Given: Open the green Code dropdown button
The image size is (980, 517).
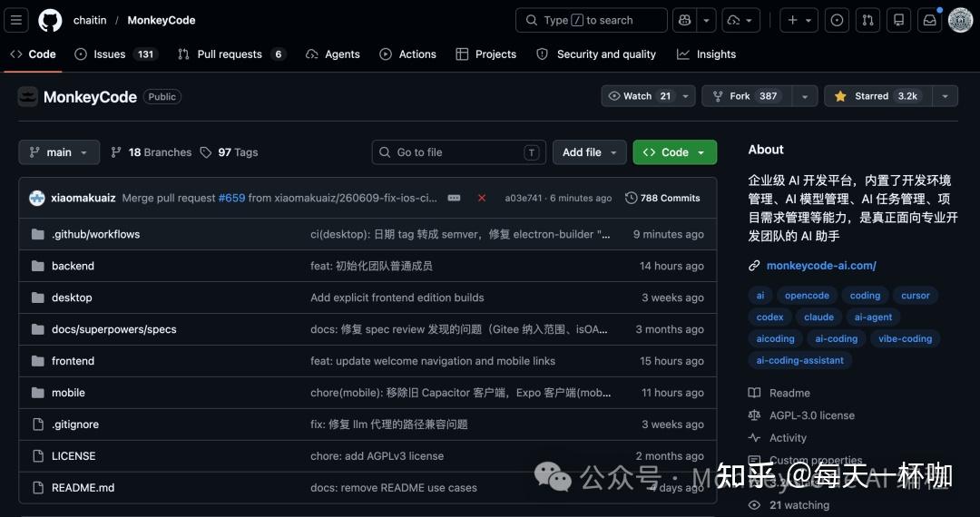Looking at the screenshot, I should coord(675,152).
